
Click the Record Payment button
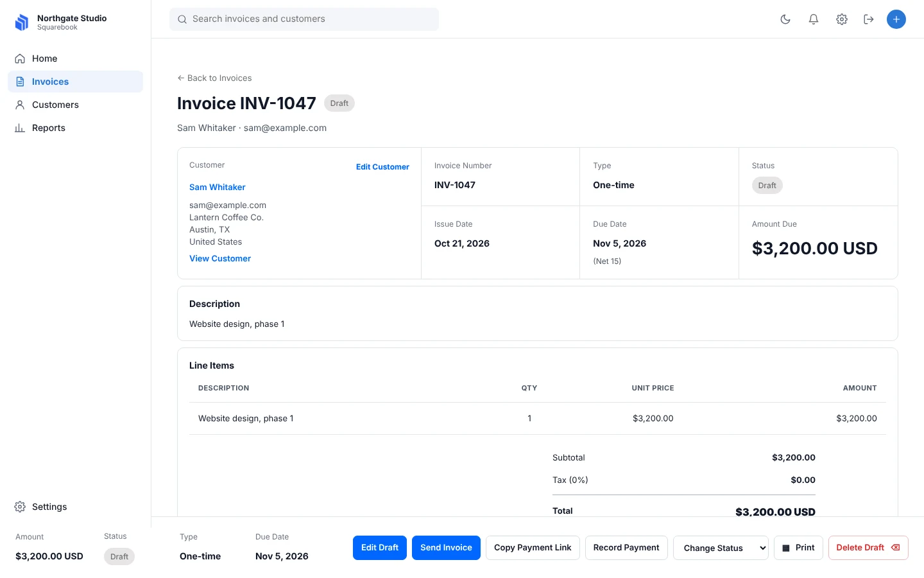(626, 548)
